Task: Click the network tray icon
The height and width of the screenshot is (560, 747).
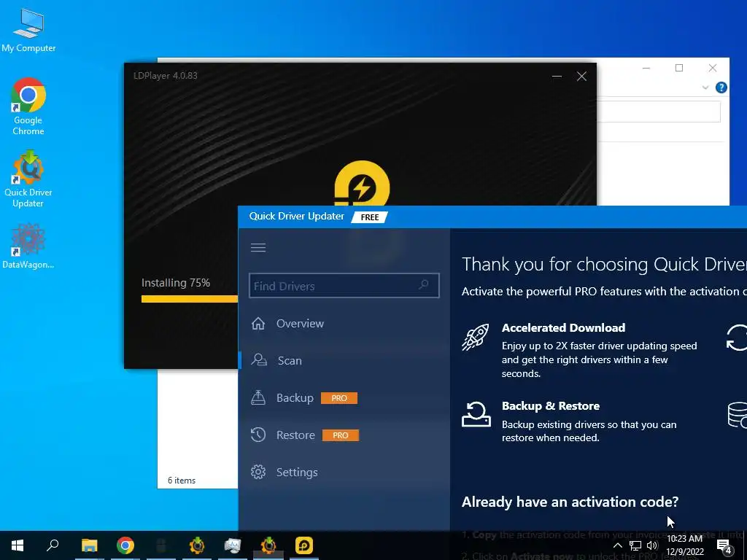Action: click(x=635, y=545)
